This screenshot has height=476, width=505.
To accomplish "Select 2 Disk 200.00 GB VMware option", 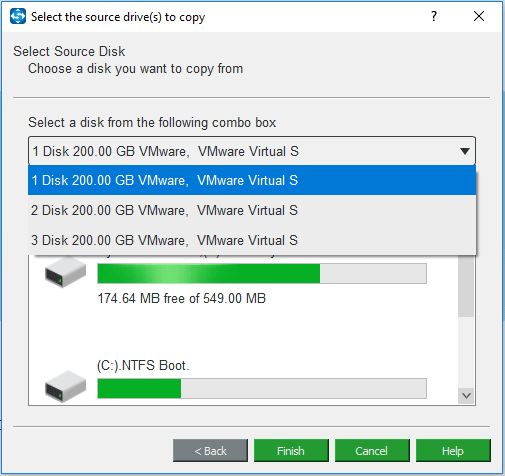I will [252, 210].
